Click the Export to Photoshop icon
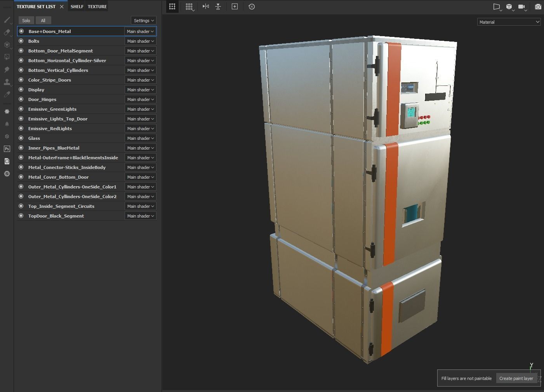Screen dimensions: 544x392 7,149
